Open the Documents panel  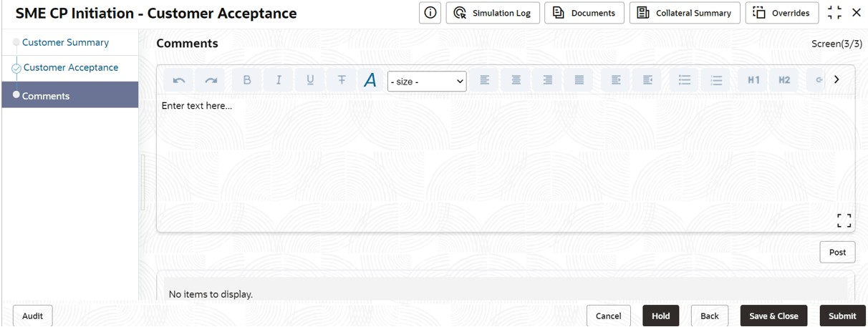tap(584, 13)
